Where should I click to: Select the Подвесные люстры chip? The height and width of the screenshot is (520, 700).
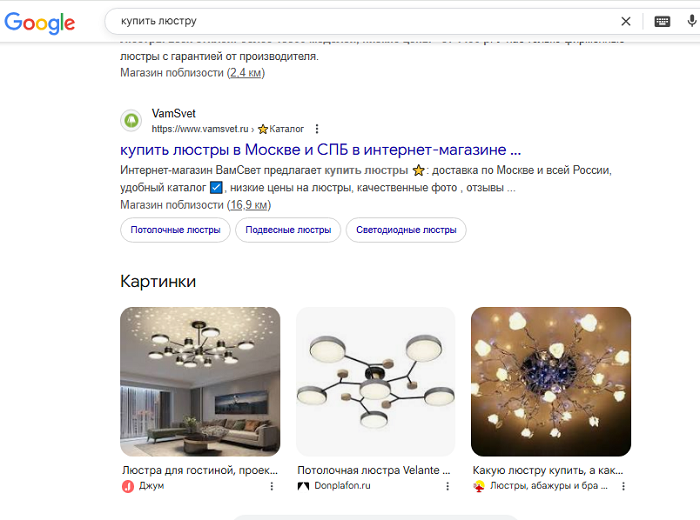tap(288, 230)
